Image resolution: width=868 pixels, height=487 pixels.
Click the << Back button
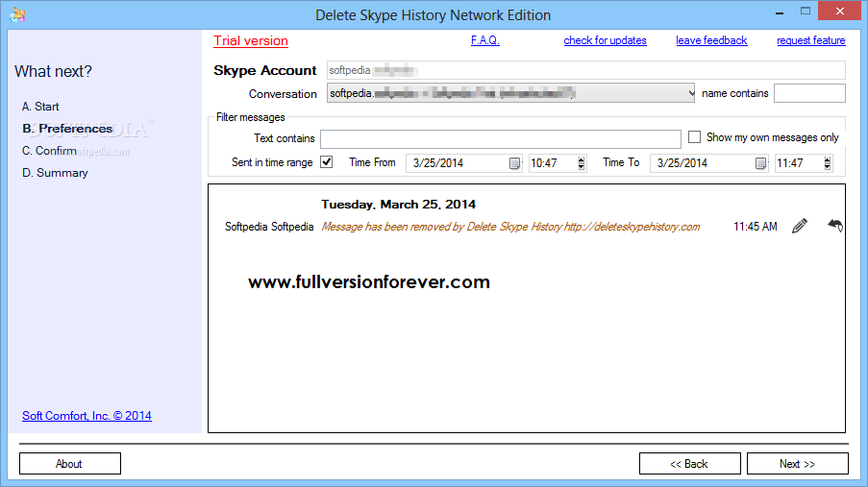point(690,464)
